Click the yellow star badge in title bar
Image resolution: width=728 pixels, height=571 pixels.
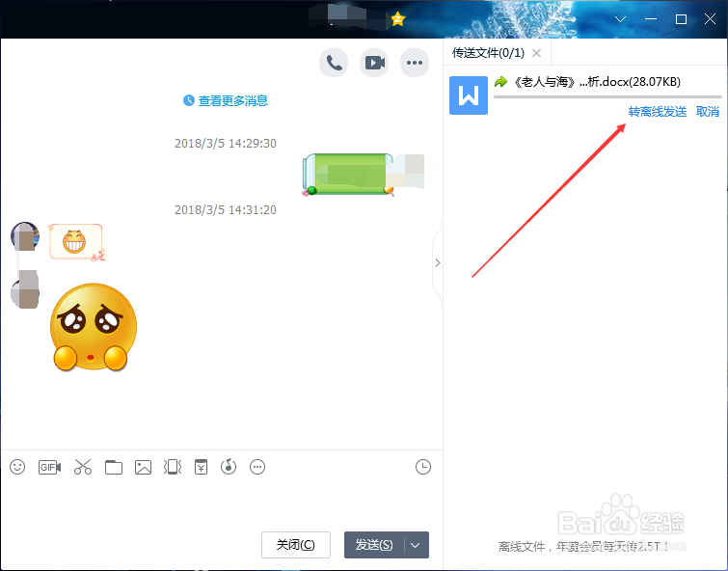(398, 19)
